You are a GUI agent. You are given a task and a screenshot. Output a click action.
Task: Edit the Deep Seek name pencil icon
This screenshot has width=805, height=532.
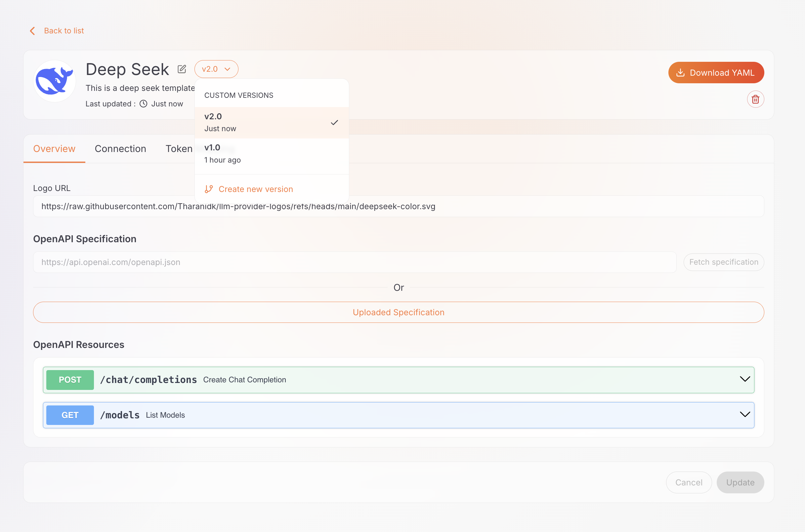[x=182, y=69]
